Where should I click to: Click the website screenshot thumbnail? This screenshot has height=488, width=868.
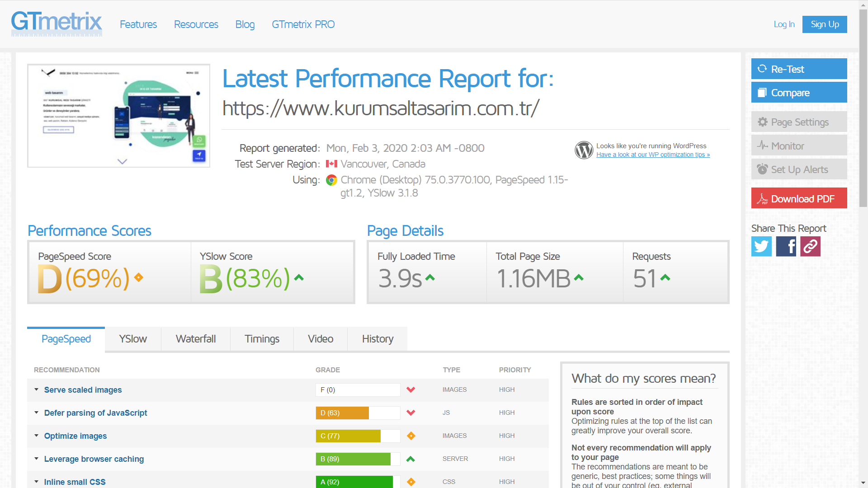[118, 116]
